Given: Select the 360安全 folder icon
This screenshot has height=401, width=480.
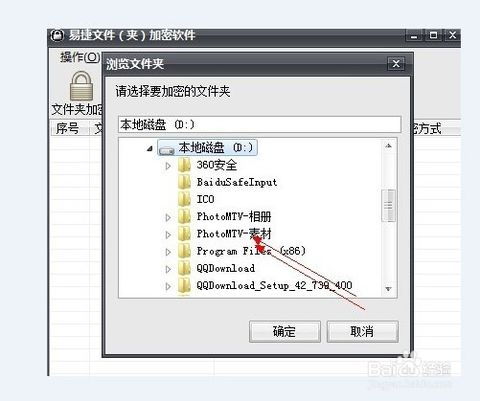Looking at the screenshot, I should coord(184,165).
